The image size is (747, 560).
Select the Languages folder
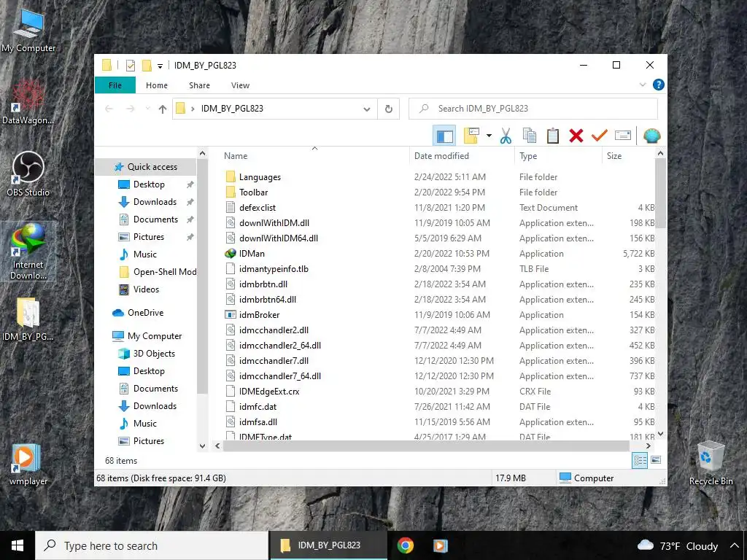pyautogui.click(x=260, y=177)
